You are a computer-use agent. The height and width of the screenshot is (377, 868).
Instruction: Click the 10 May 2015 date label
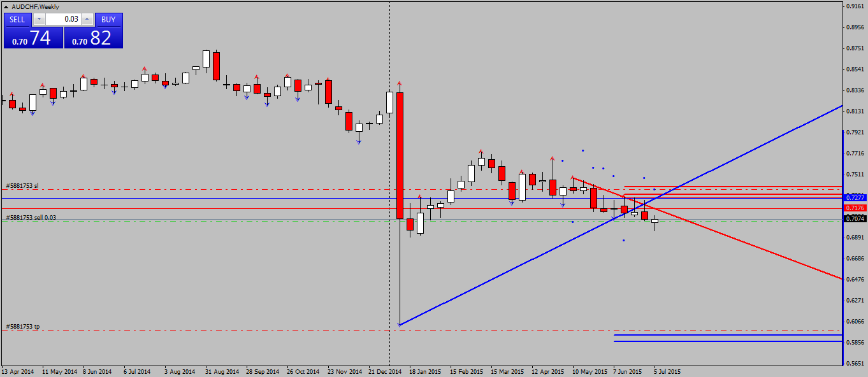click(x=590, y=372)
